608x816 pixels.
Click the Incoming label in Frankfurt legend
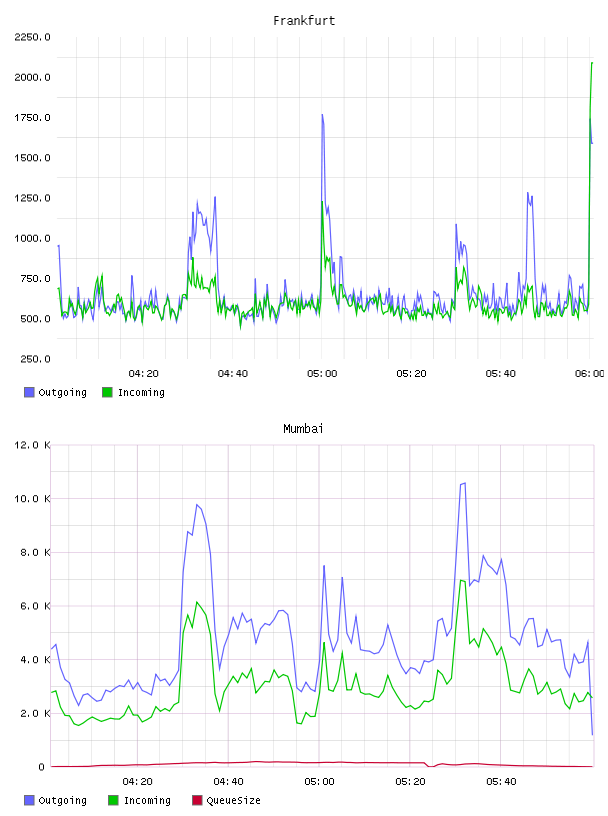(141, 393)
